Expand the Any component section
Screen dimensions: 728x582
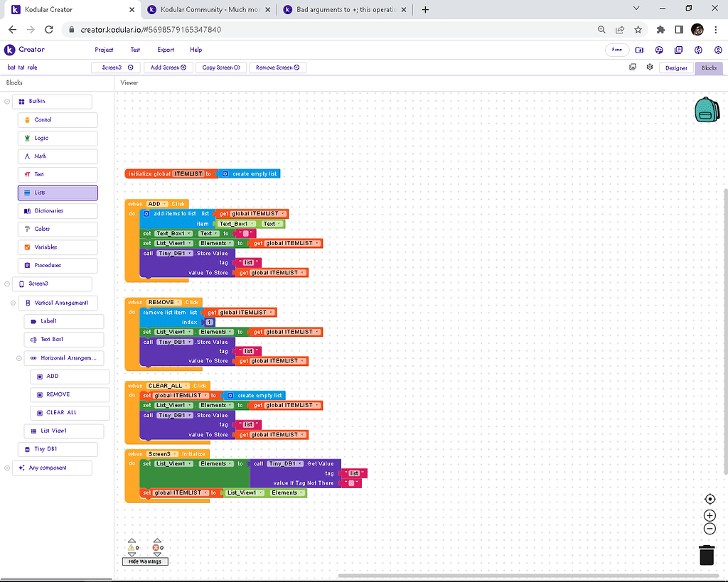[7, 468]
